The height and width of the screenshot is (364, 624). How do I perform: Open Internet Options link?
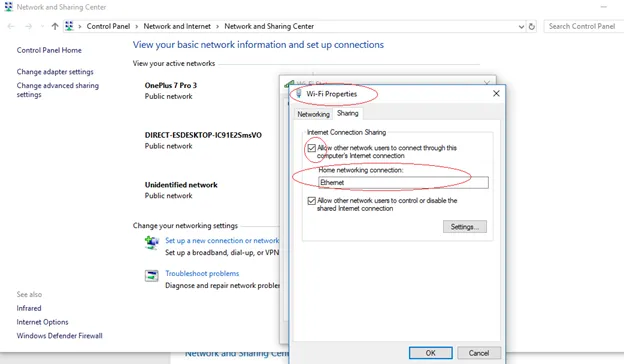coord(42,322)
